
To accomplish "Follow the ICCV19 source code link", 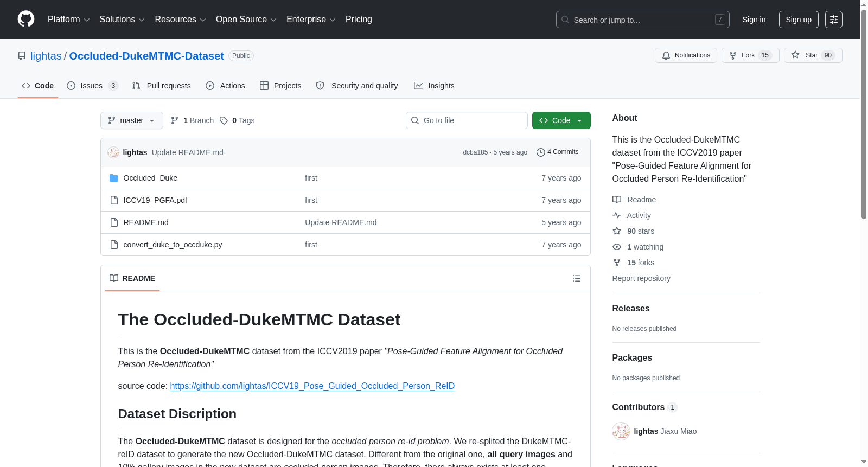I will 312,386.
